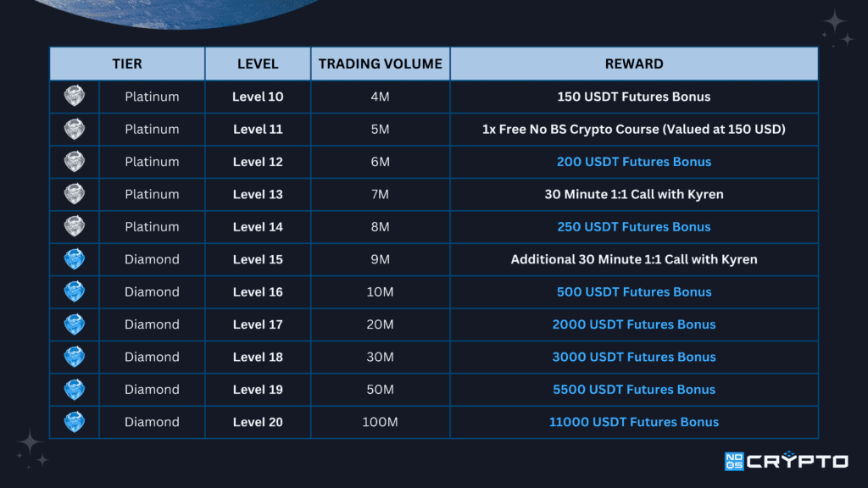The image size is (868, 488).
Task: Click the 100M trading volume cell
Action: click(x=381, y=422)
